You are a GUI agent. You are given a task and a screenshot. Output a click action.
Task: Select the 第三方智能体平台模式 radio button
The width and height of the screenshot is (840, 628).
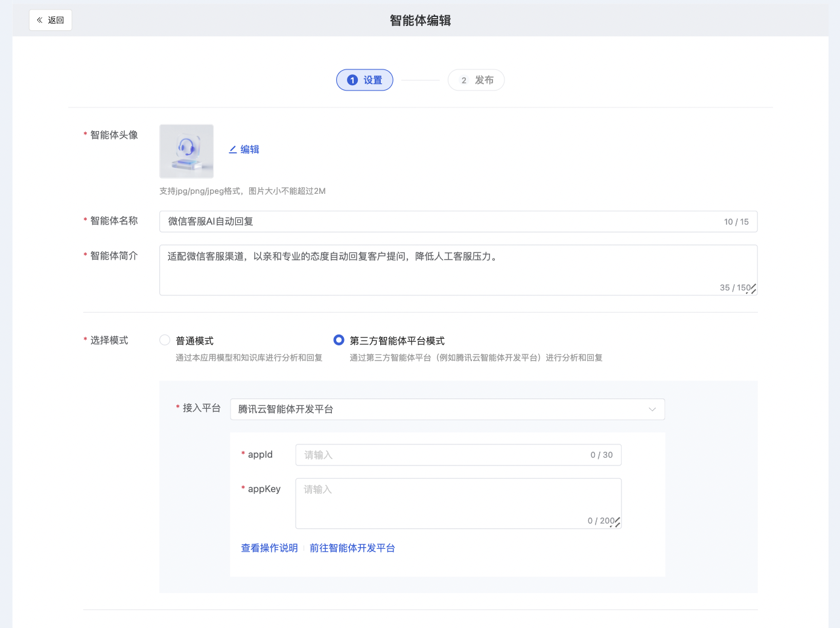click(x=339, y=340)
